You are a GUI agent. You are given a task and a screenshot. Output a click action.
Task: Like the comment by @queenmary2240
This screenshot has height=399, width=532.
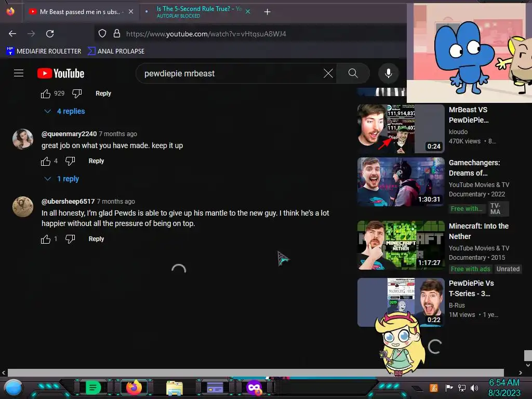pos(46,161)
